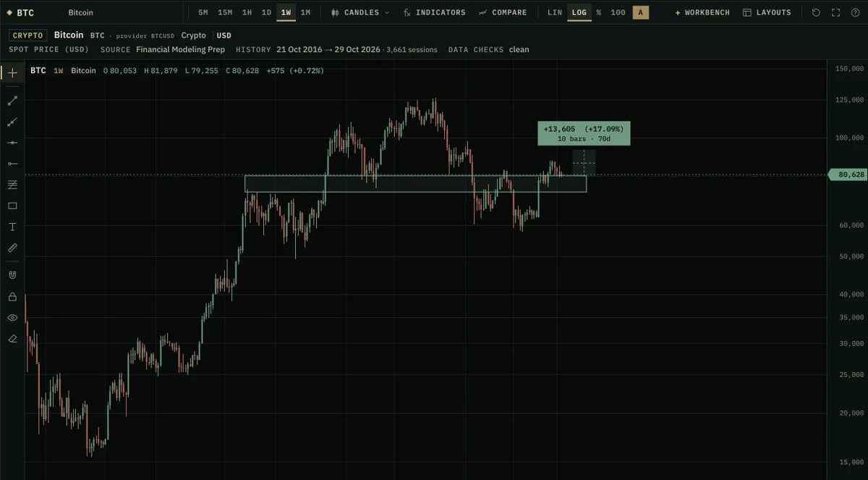
Task: Toggle the indexed 100 scale mode
Action: click(618, 12)
